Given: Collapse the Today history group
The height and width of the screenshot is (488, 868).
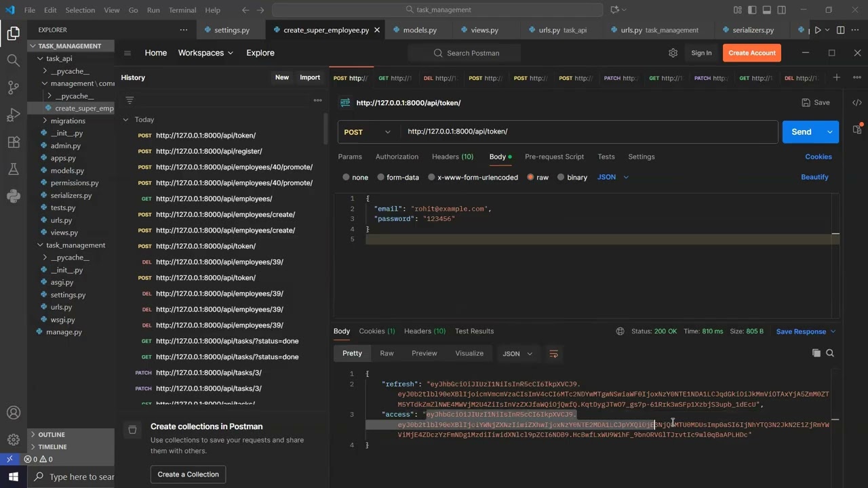Looking at the screenshot, I should 126,119.
